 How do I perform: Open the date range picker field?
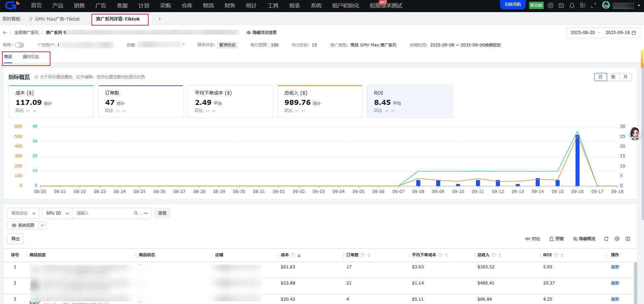click(x=603, y=33)
